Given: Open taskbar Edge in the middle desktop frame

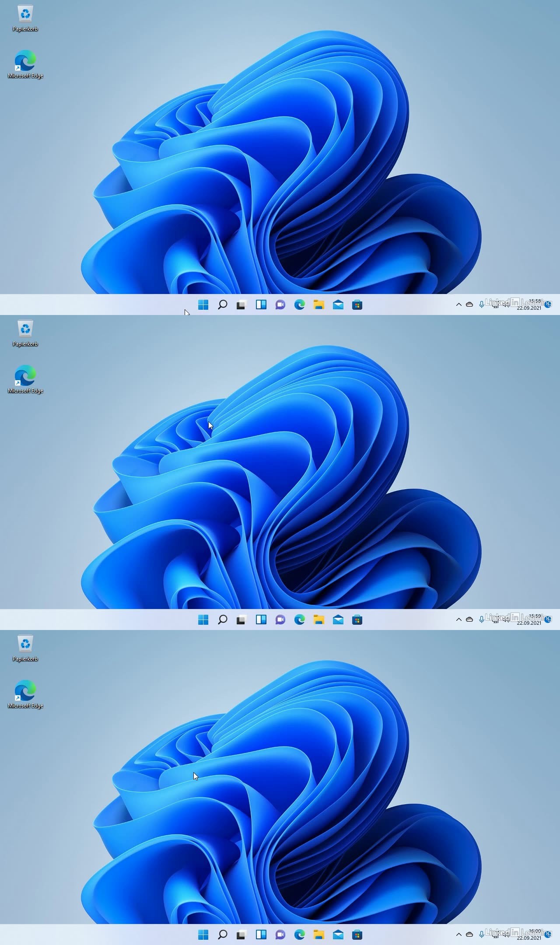Looking at the screenshot, I should 299,620.
